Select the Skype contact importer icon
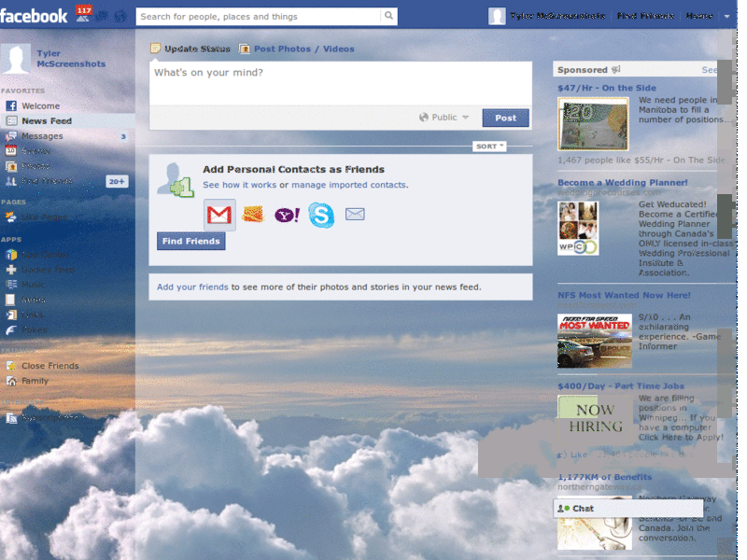The image size is (747, 560). pos(321,215)
